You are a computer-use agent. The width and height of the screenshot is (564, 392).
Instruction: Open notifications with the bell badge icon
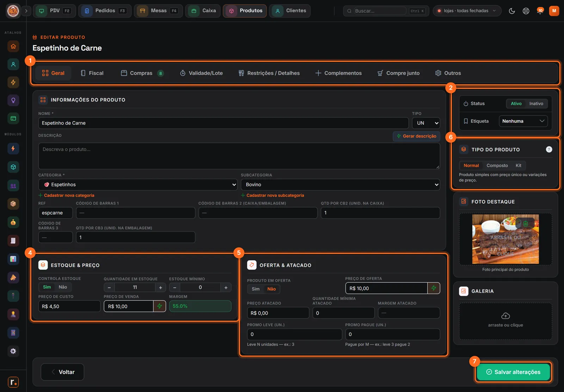(x=540, y=11)
